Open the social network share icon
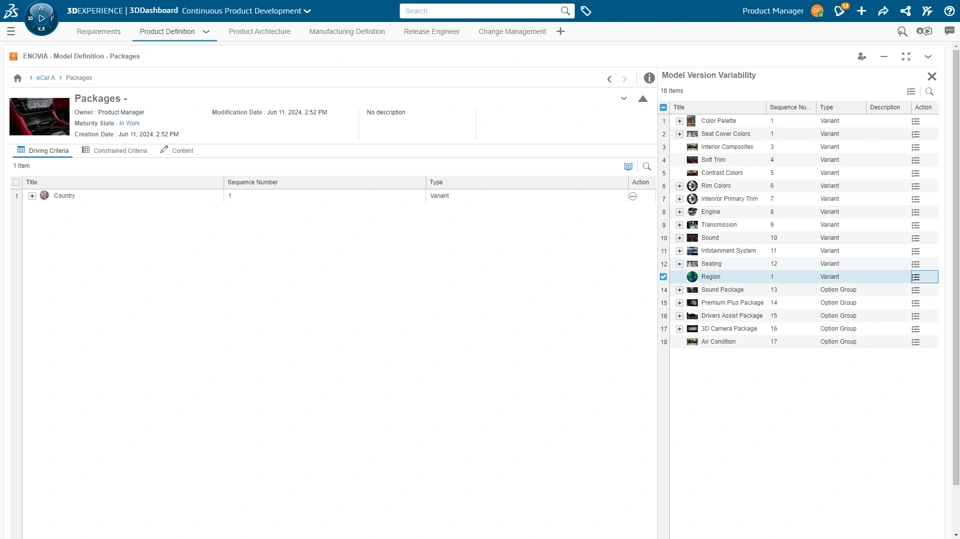The width and height of the screenshot is (960, 539). tap(905, 11)
